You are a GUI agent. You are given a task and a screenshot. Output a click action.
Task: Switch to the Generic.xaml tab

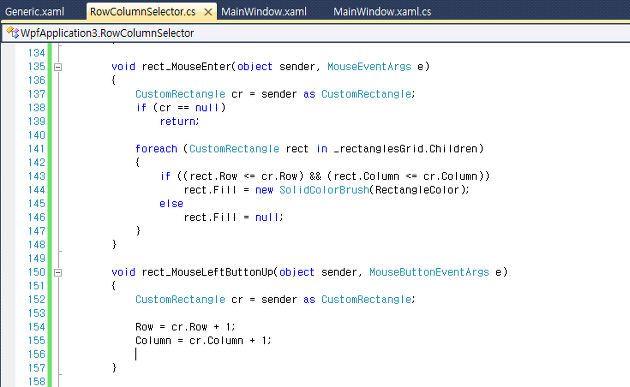point(35,12)
